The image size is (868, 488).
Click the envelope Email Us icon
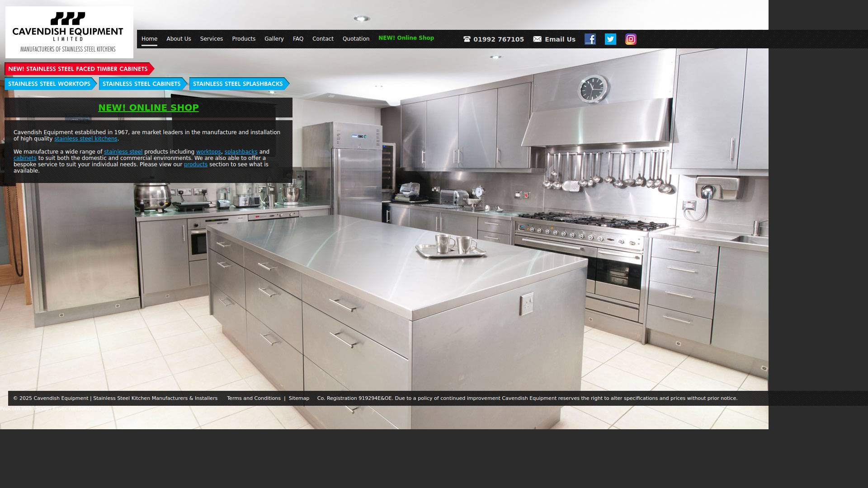pyautogui.click(x=537, y=39)
